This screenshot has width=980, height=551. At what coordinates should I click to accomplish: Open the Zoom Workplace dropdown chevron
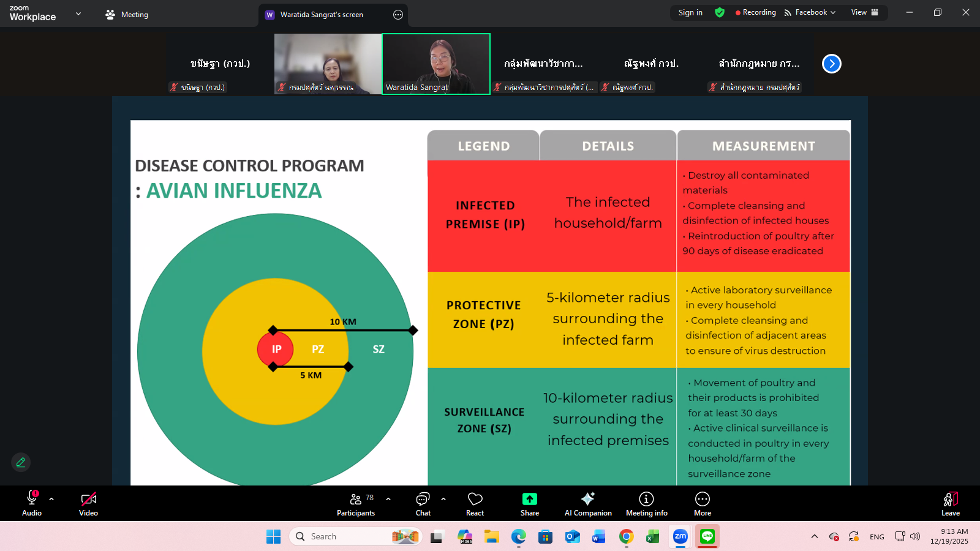click(x=78, y=13)
